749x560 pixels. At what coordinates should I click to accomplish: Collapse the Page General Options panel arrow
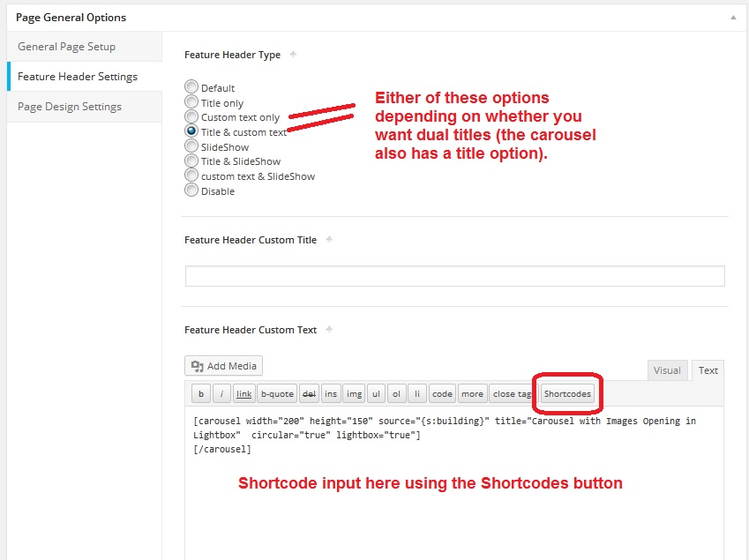732,17
